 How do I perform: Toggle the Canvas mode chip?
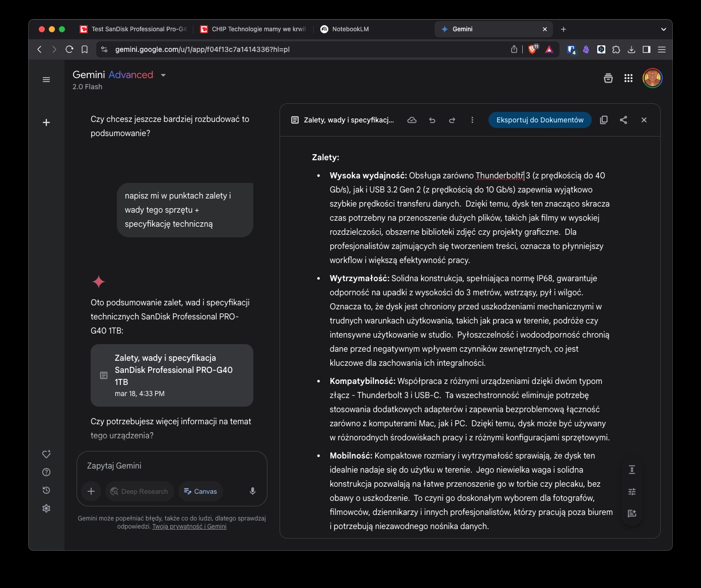point(200,491)
